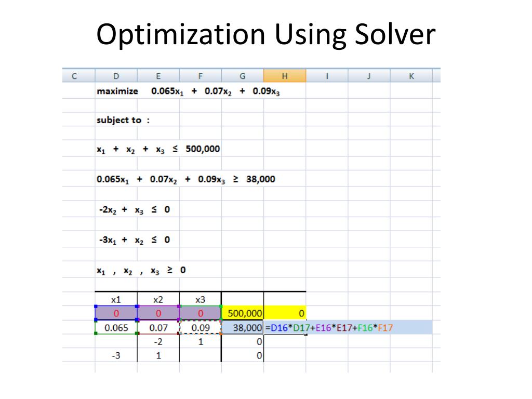Click the yellow 500,000 cell
532x399 pixels.
[x=243, y=313]
